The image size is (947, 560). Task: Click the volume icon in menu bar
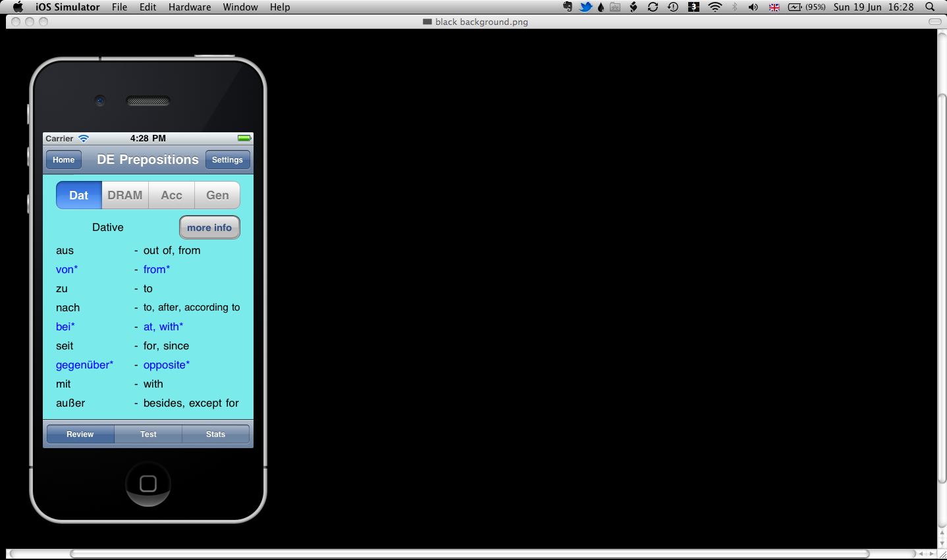coord(753,7)
